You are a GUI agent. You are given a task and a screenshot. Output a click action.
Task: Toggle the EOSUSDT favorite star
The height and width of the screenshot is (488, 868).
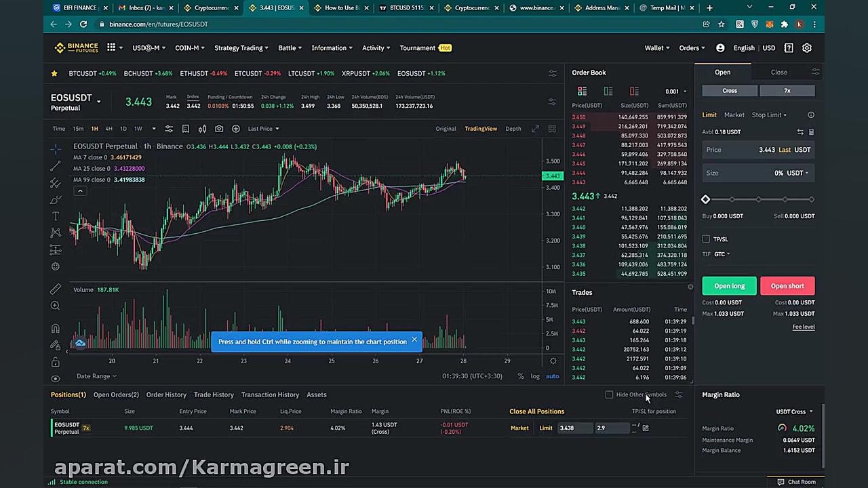pyautogui.click(x=54, y=73)
